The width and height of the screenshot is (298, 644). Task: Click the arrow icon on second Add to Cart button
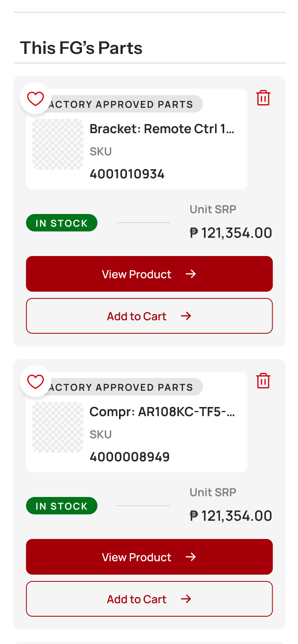tap(186, 599)
